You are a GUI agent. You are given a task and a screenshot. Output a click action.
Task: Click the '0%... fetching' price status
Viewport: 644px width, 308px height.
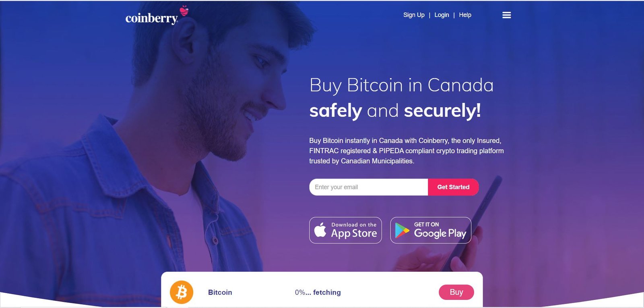318,292
